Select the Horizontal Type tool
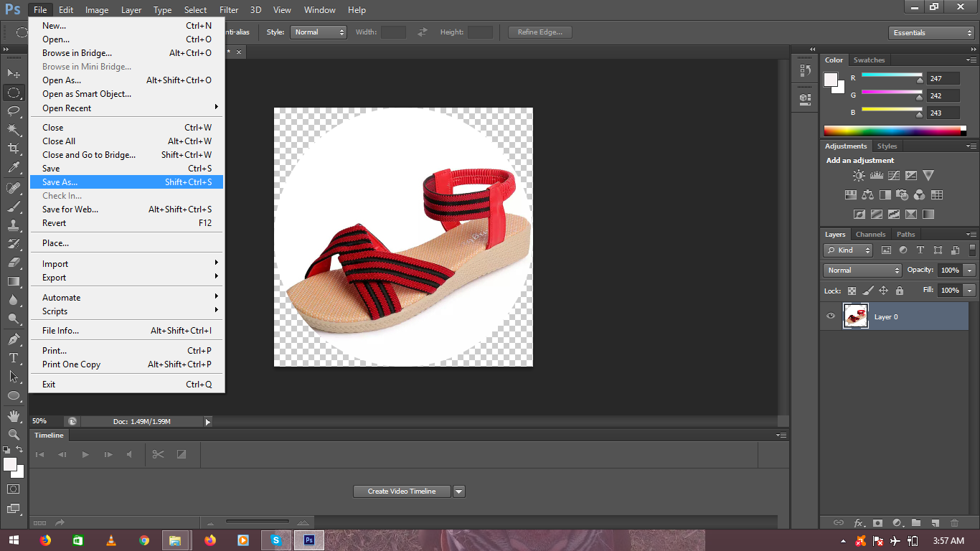 pos(14,358)
